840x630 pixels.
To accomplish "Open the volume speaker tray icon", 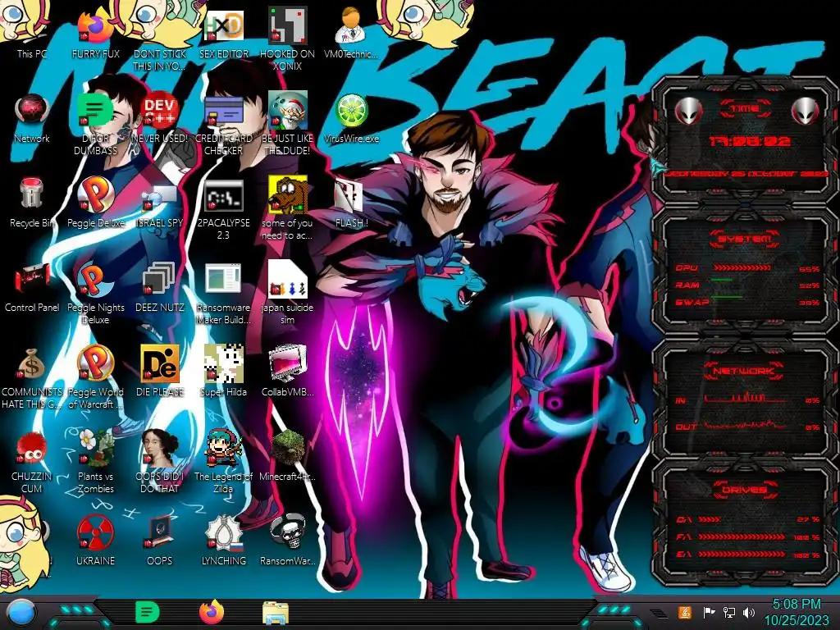I will click(749, 612).
